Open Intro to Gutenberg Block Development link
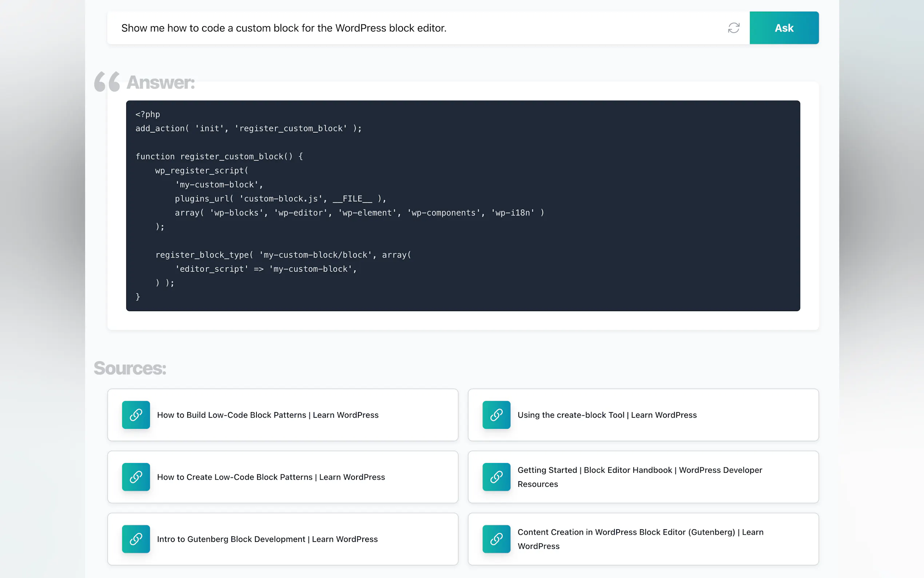 pyautogui.click(x=267, y=539)
